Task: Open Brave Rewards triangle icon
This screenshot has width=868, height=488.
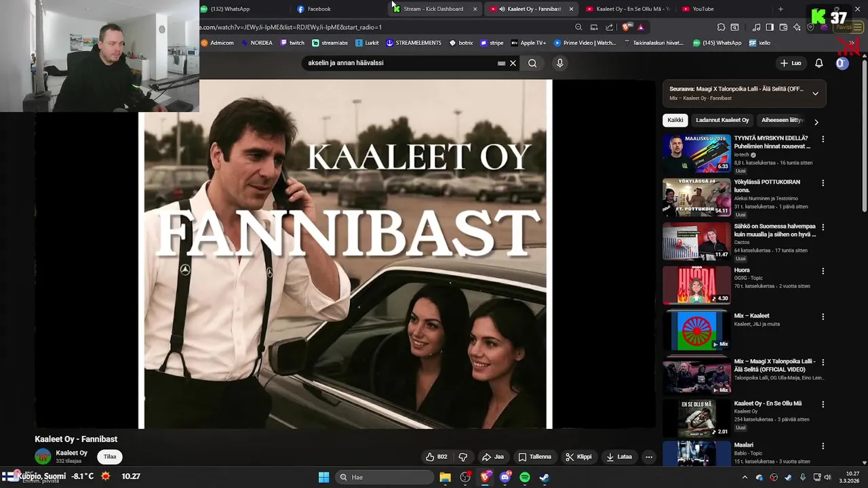Action: (x=641, y=27)
